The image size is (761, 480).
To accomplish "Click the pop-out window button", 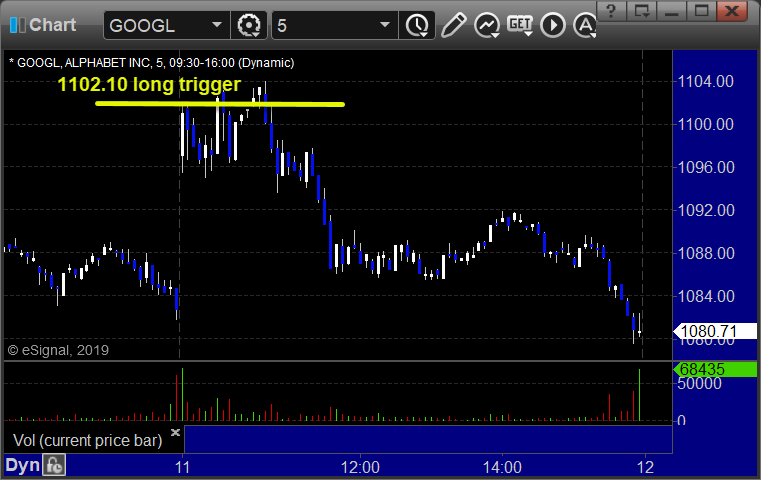I will coord(642,11).
